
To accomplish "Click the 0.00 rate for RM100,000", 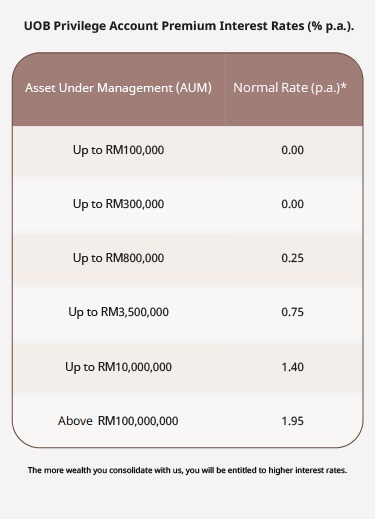I will 292,150.
